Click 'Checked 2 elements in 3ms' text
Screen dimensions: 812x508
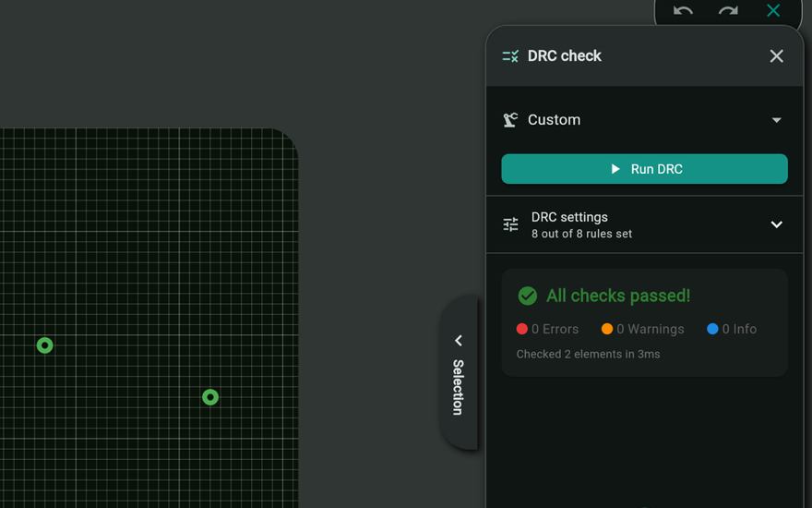[x=588, y=354]
